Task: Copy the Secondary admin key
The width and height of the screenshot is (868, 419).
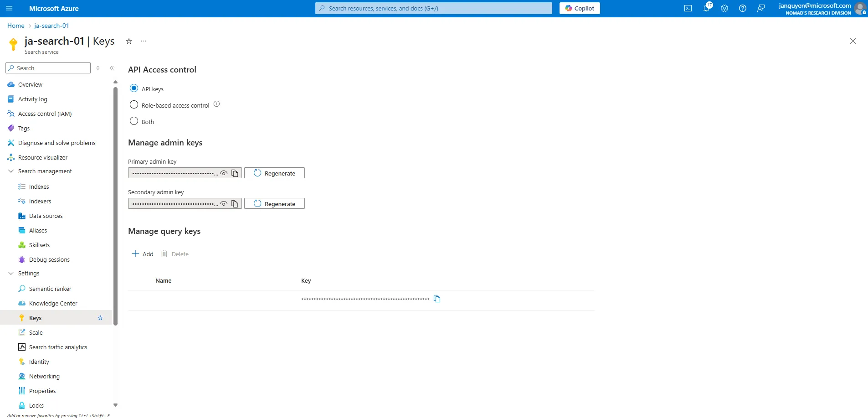Action: tap(235, 204)
